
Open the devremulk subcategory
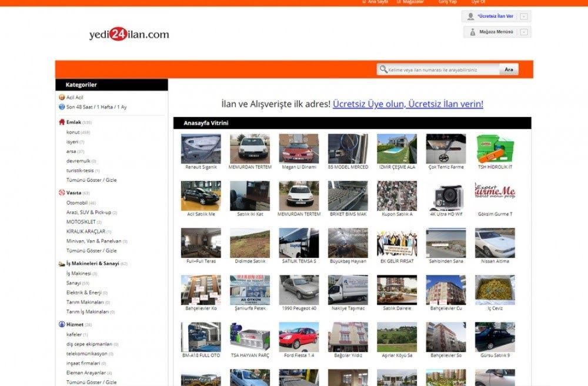pyautogui.click(x=78, y=161)
